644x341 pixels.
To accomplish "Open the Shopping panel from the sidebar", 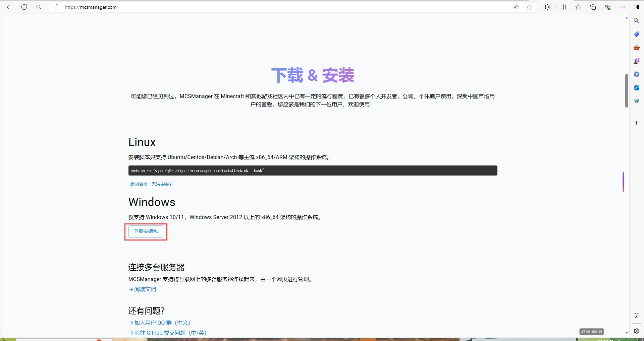I will tap(637, 34).
